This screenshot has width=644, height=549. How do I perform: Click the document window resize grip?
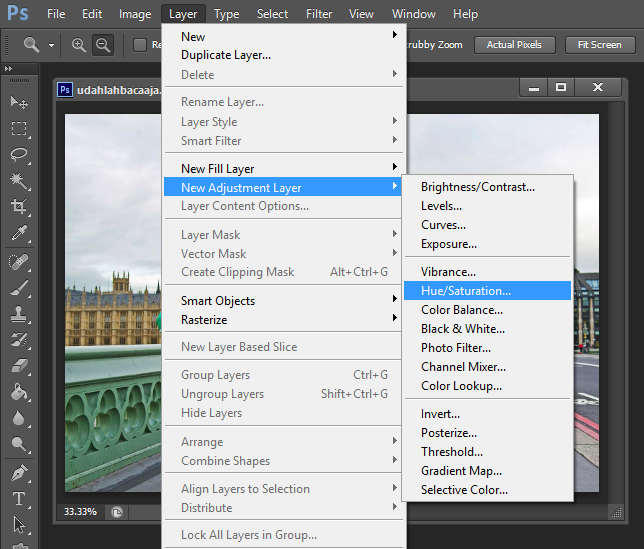tap(616, 512)
